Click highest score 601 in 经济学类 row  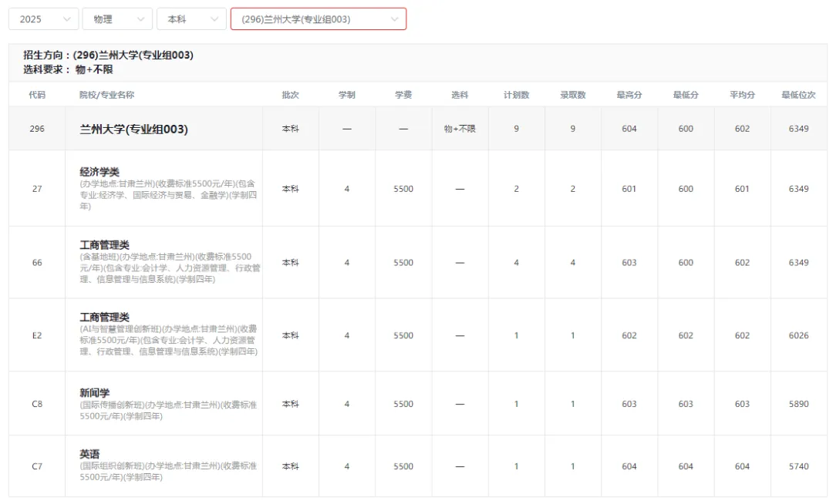point(629,189)
